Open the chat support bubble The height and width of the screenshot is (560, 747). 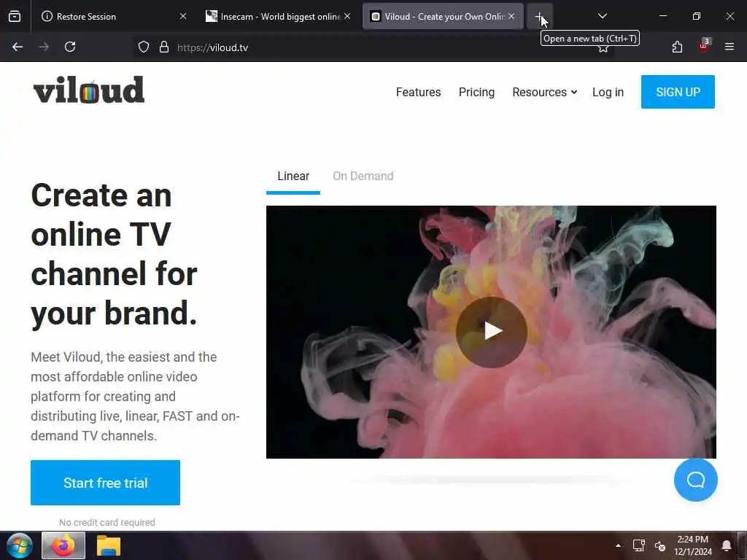coord(695,480)
